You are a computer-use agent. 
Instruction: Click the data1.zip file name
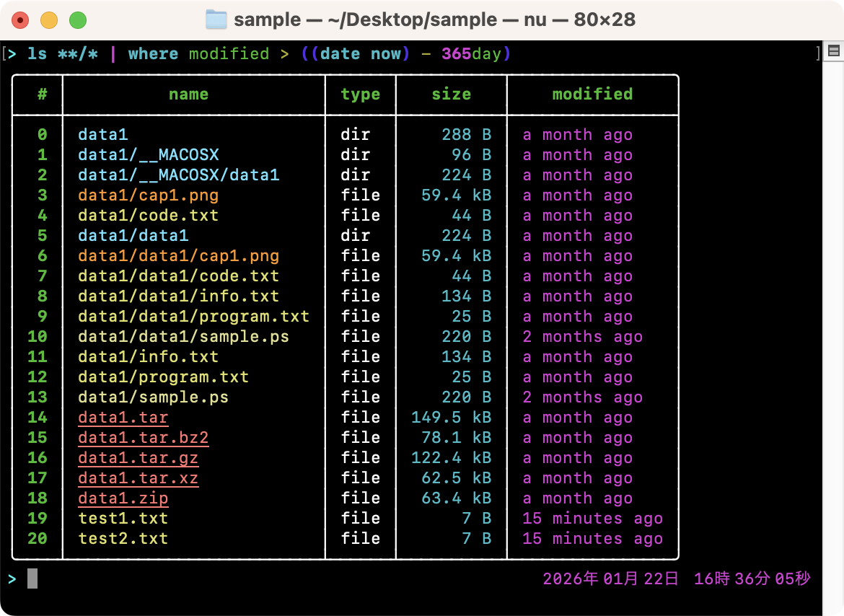tap(123, 498)
